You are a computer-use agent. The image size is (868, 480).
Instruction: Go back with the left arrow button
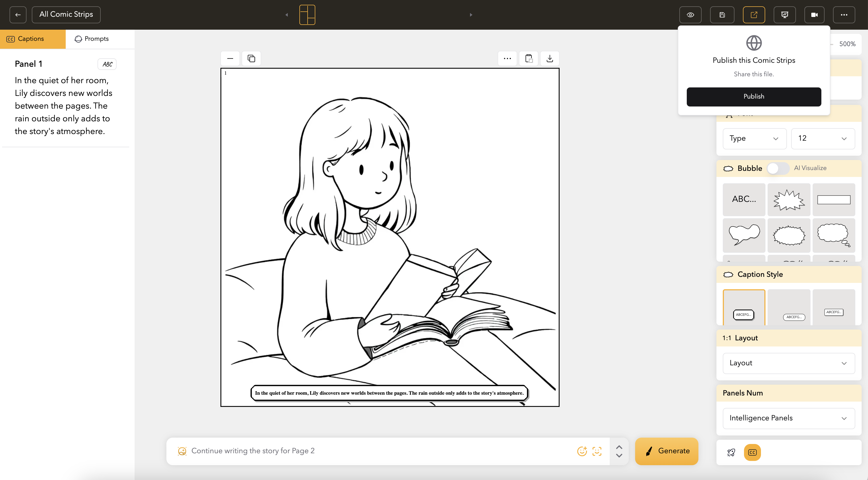coord(18,15)
